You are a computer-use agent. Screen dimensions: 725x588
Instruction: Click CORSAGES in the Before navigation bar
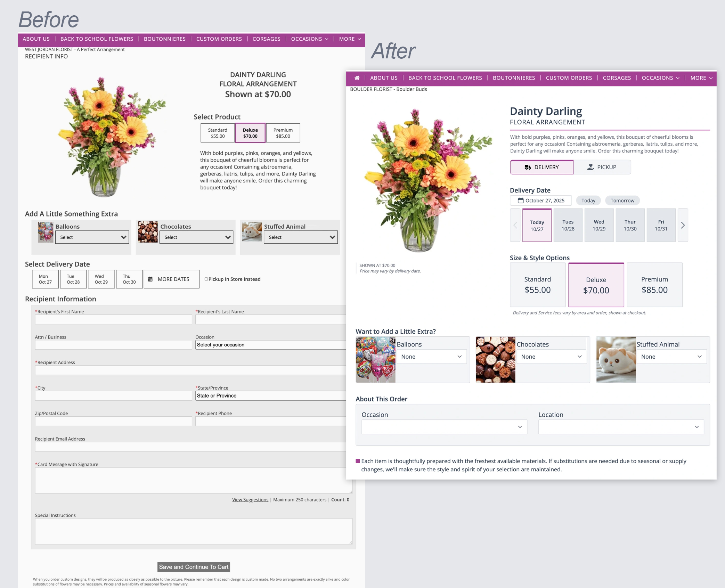coord(266,39)
